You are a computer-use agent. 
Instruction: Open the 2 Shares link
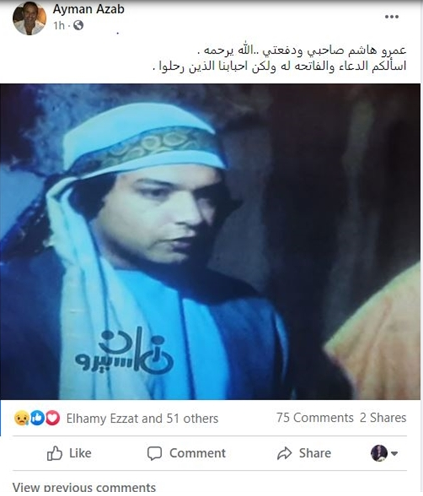(383, 418)
